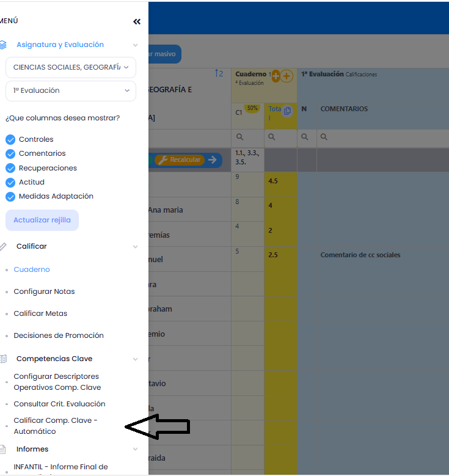The height and width of the screenshot is (476, 449).
Task: Click the pencil icon next to Calificar
Action: [4, 246]
